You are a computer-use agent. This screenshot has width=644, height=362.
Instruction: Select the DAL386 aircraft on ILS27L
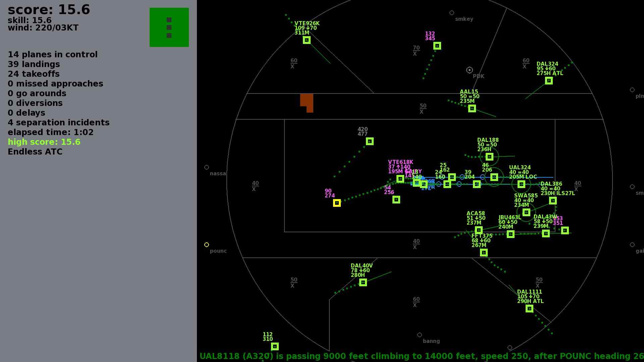coord(553,201)
